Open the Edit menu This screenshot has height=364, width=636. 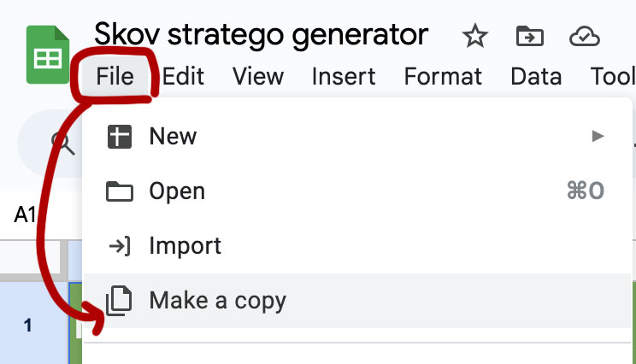(183, 77)
